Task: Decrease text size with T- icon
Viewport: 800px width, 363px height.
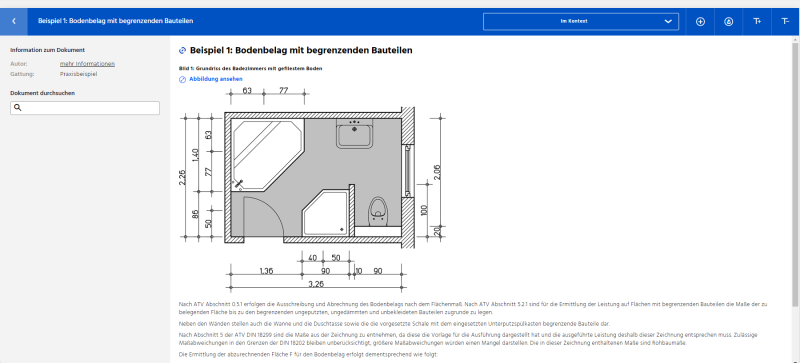Action: [786, 21]
